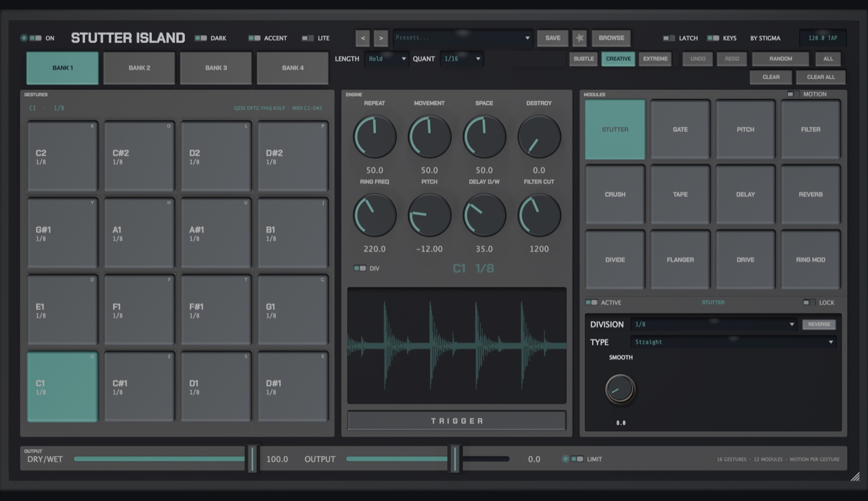Click the Movement knob
The height and width of the screenshot is (501, 868).
coord(429,137)
